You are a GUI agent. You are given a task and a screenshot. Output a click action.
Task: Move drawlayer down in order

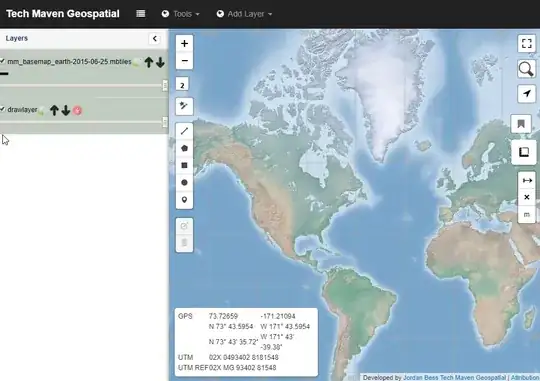pyautogui.click(x=66, y=110)
